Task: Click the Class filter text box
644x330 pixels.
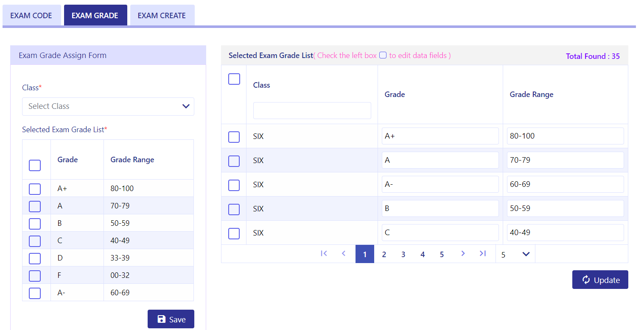Action: [x=312, y=111]
